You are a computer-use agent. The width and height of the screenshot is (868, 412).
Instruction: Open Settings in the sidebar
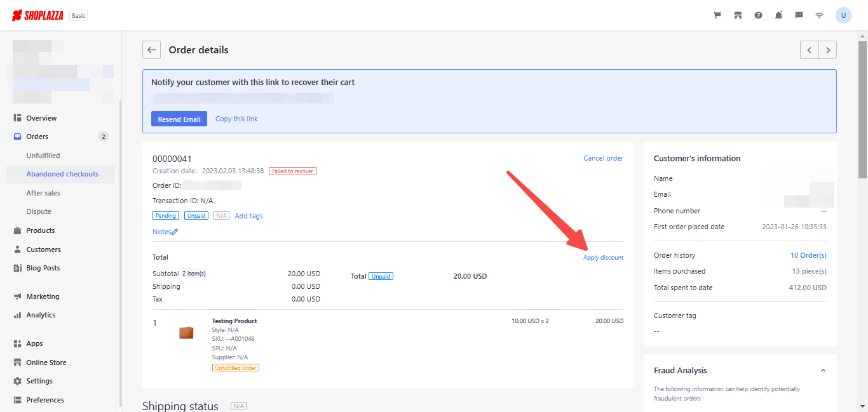(x=39, y=381)
